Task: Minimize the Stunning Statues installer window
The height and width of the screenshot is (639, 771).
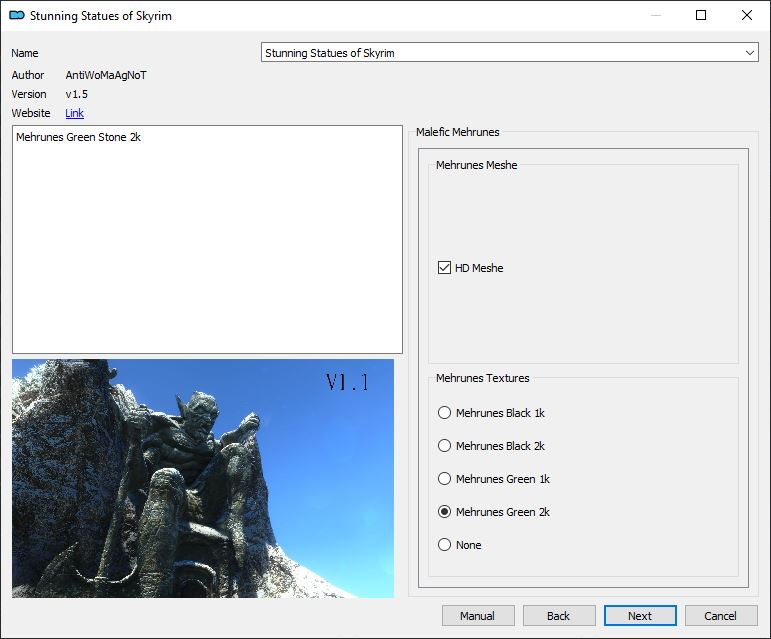Action: (655, 16)
